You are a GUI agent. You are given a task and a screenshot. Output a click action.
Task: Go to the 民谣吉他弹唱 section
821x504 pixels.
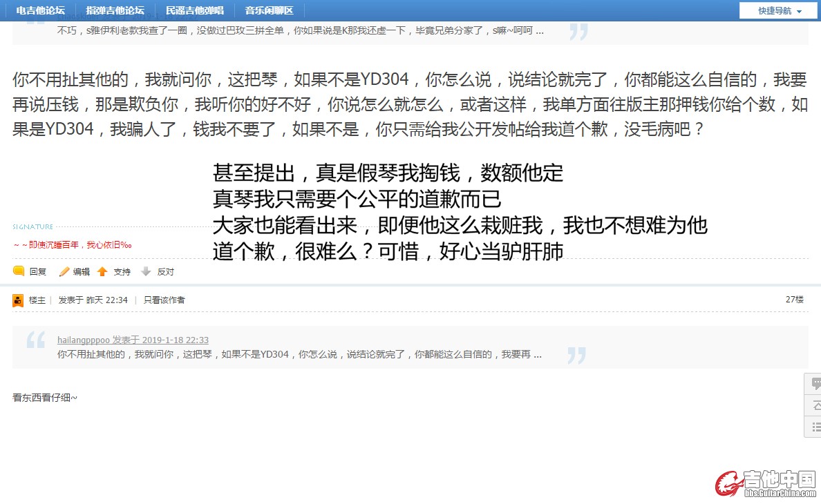pos(195,10)
